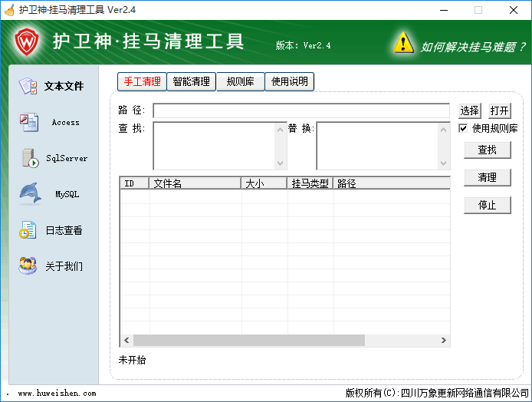Click the ID column header
The width and height of the screenshot is (532, 402).
point(135,183)
